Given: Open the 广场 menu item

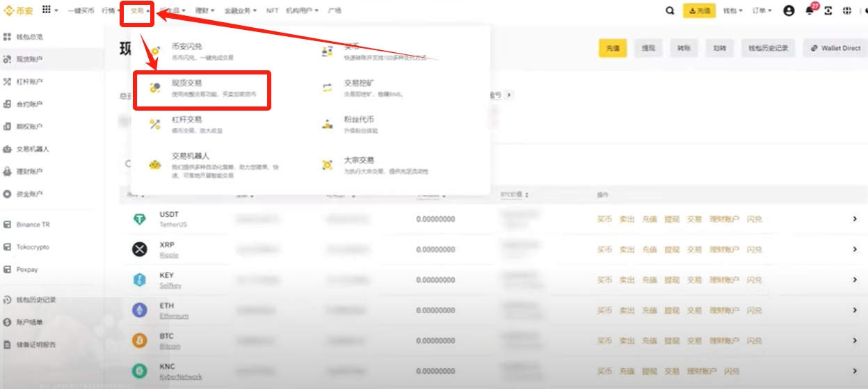Looking at the screenshot, I should pyautogui.click(x=335, y=10).
